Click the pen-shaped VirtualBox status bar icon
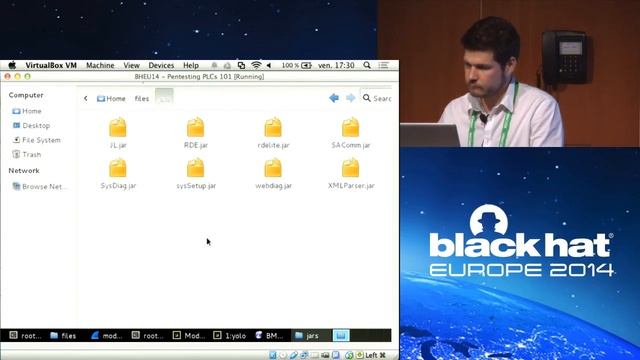Image resolution: width=640 pixels, height=360 pixels. (x=293, y=355)
